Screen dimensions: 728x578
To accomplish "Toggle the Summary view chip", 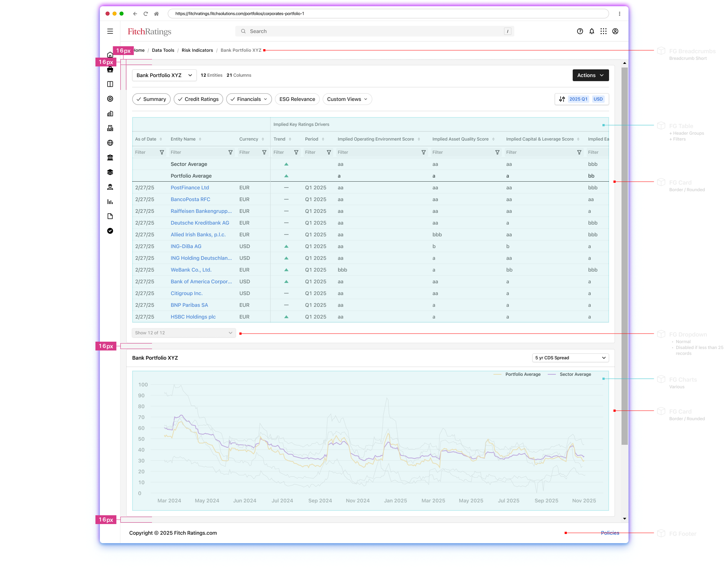I will coord(151,99).
